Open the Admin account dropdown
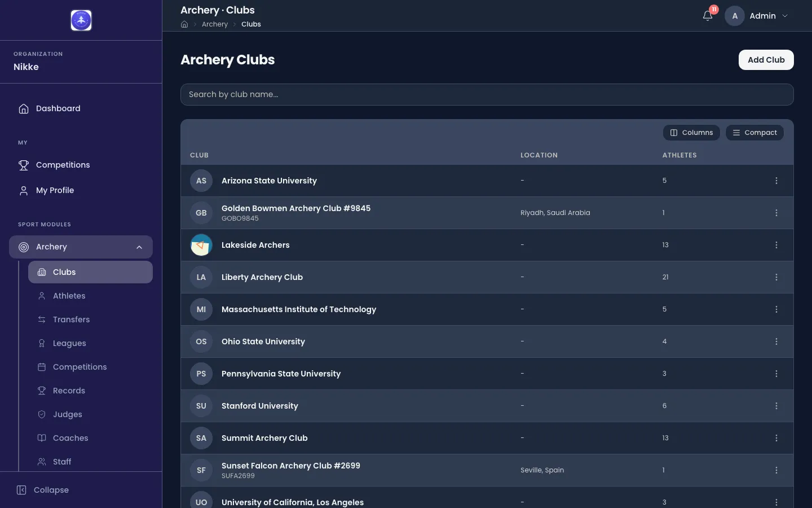Screen dimensions: 812x508 point(758,16)
